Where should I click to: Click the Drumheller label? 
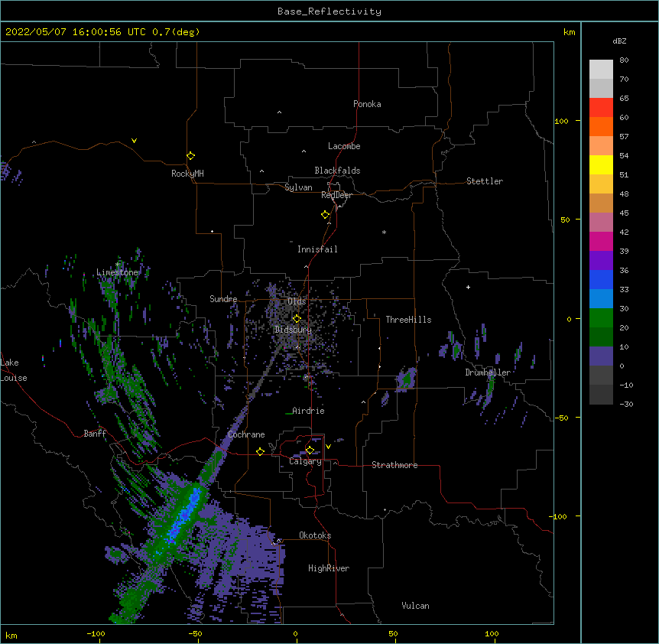[x=488, y=372]
